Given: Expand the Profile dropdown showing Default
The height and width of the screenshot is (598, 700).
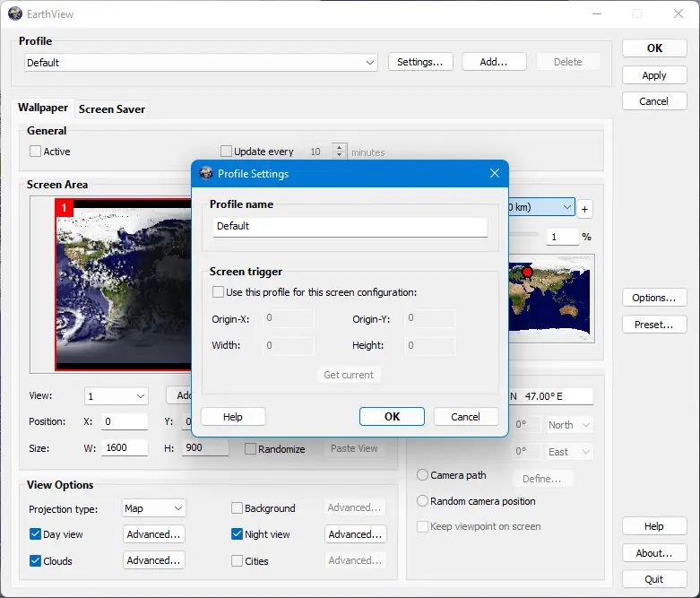Looking at the screenshot, I should pos(370,63).
